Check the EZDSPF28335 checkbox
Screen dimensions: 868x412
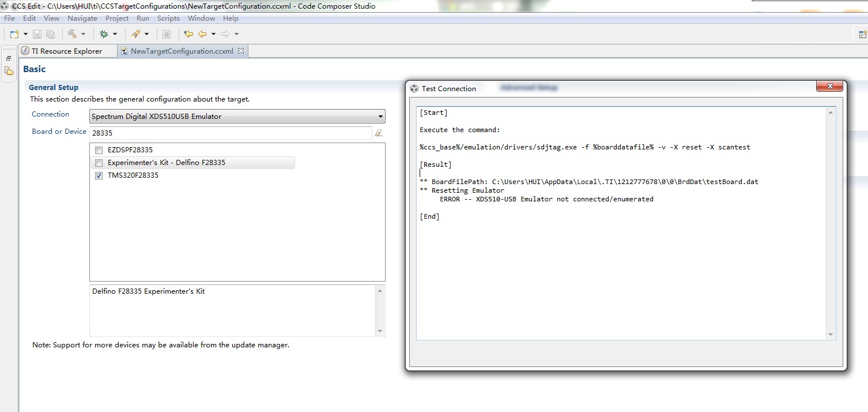[99, 150]
